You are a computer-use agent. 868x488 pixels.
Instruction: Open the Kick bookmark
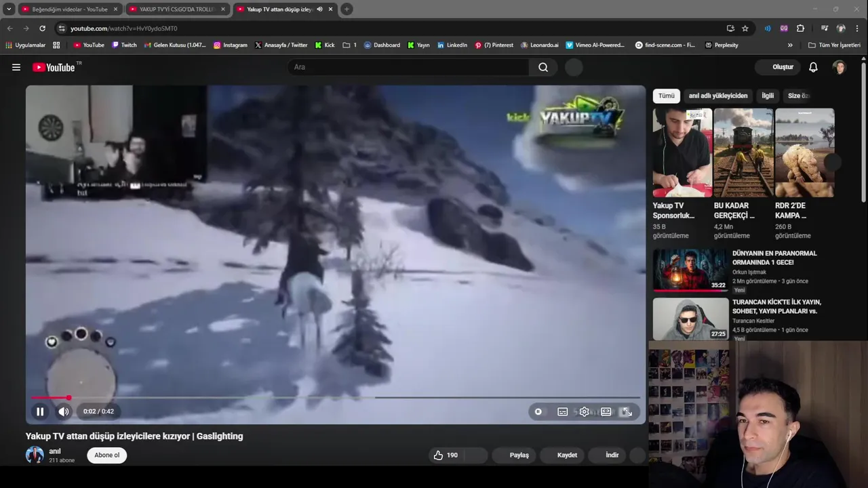click(x=325, y=45)
